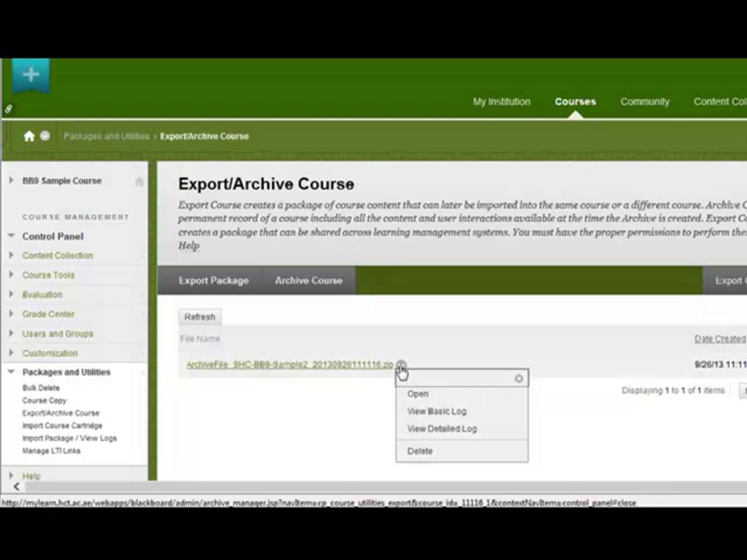The image size is (747, 560).
Task: Expand the Grade Center section arrow
Action: pos(11,314)
